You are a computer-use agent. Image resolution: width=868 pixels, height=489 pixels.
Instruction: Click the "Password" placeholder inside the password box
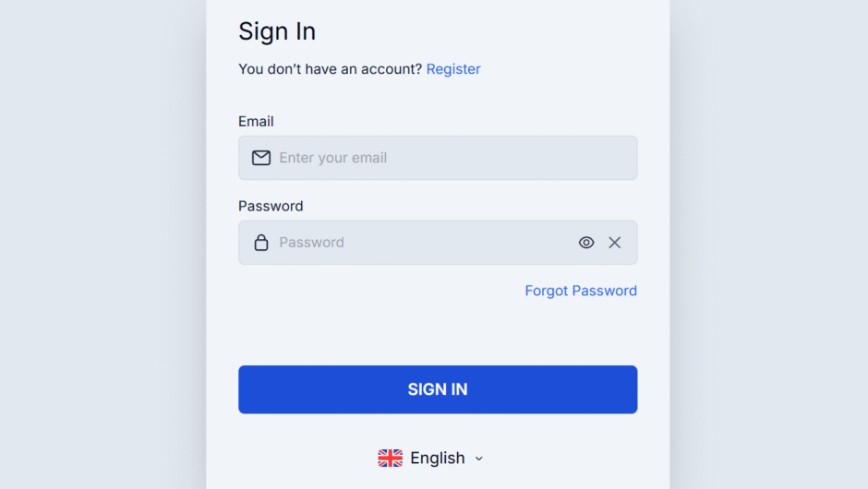point(312,243)
